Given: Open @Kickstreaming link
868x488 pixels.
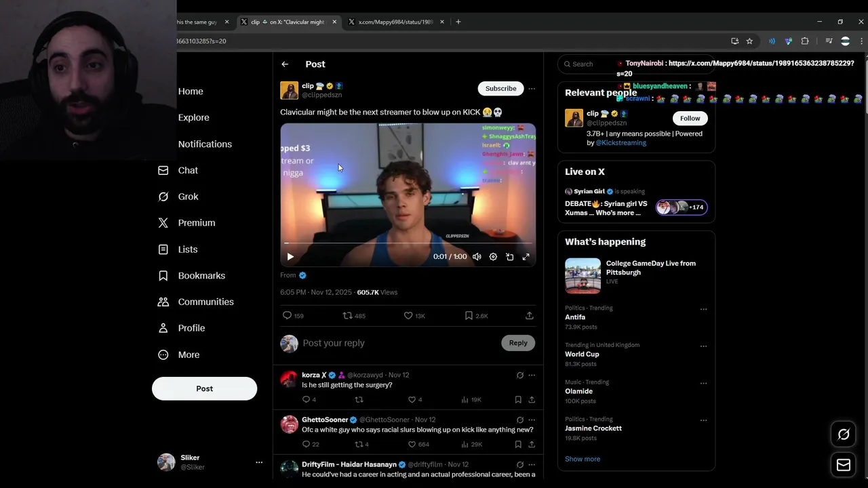Looking at the screenshot, I should click(x=620, y=143).
